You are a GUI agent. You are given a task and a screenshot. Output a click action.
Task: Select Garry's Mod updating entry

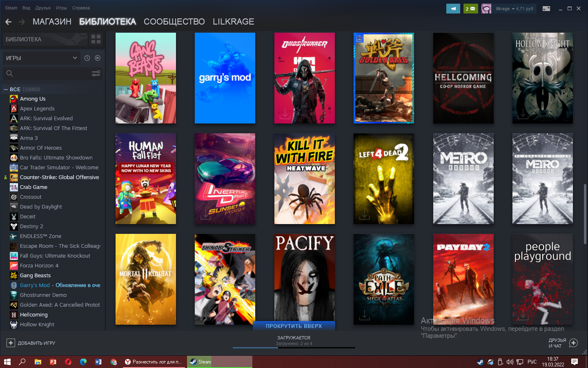(55, 285)
